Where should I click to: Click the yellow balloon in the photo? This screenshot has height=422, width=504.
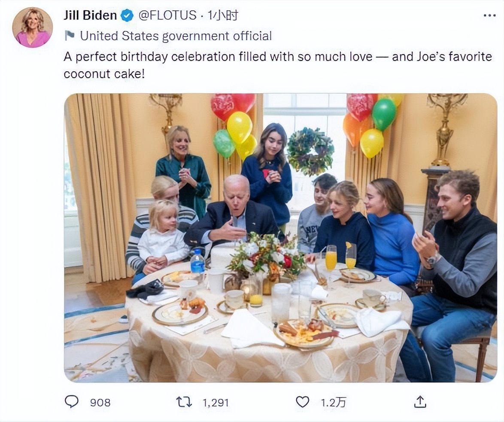(239, 127)
